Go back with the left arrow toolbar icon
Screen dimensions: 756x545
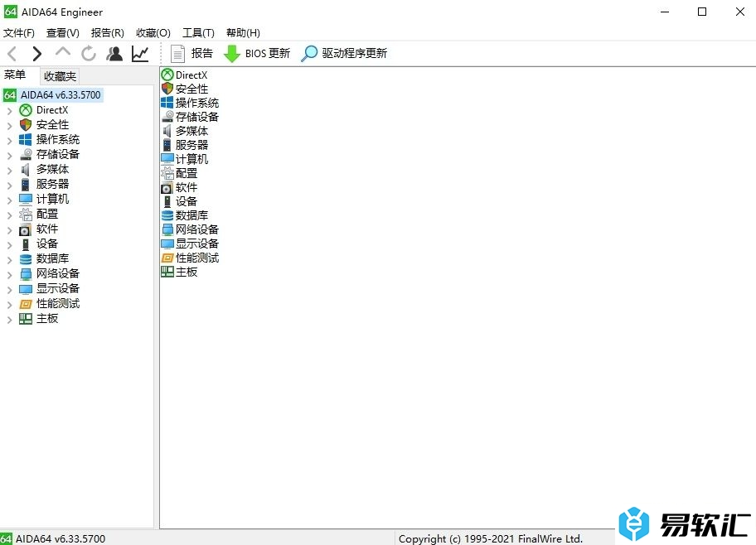click(12, 54)
